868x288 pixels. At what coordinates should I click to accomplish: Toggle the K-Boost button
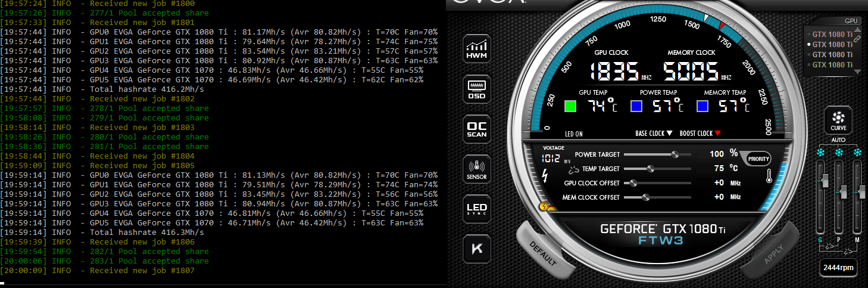[476, 249]
